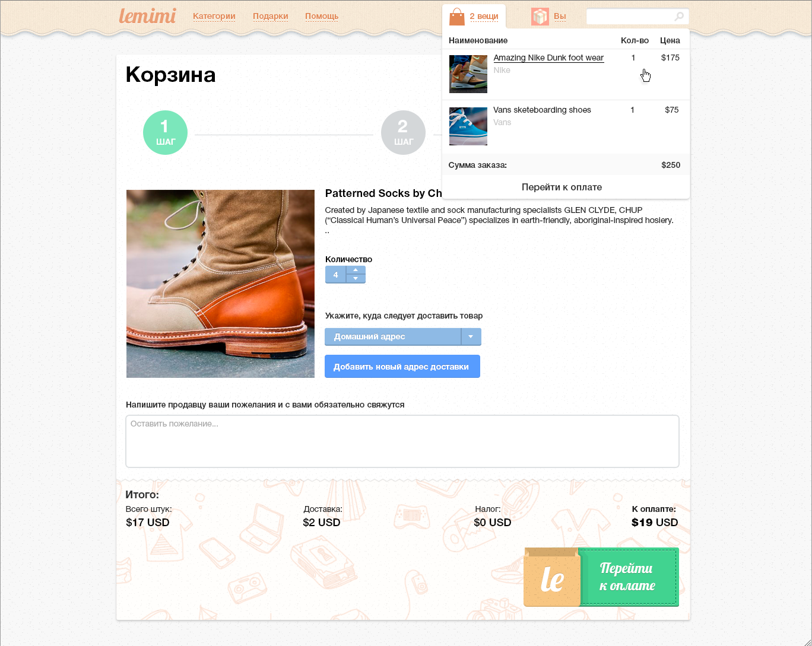Open the cart via the shopping bag icon
812x646 pixels.
[x=456, y=16]
